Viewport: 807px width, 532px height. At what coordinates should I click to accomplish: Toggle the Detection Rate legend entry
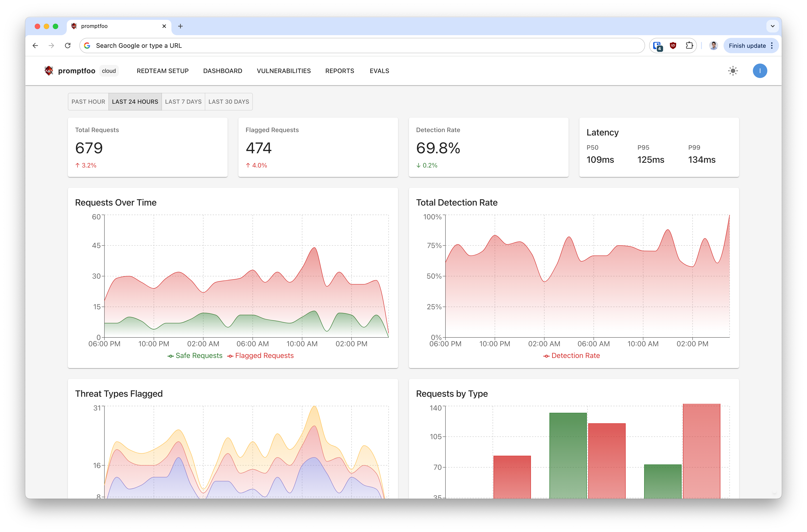(572, 355)
